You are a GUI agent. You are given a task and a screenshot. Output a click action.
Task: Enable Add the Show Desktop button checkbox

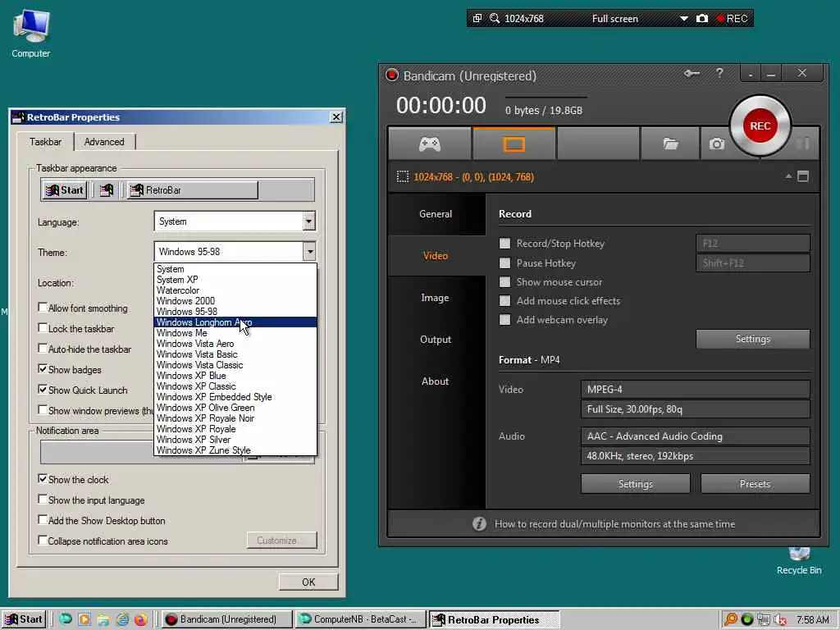click(43, 519)
